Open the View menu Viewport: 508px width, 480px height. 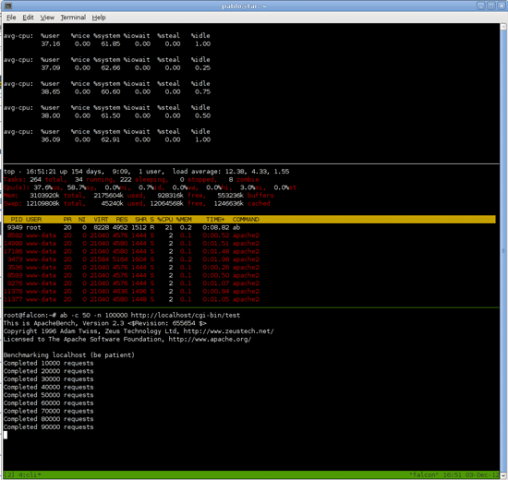click(47, 17)
